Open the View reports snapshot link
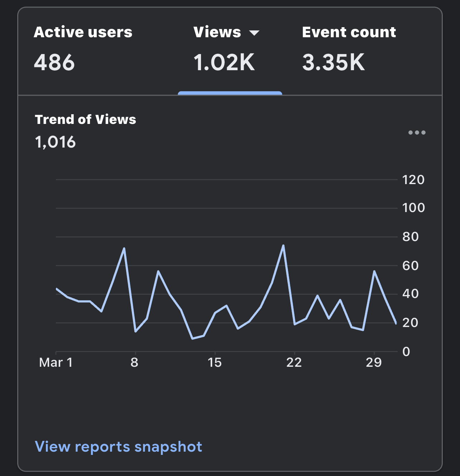Image resolution: width=460 pixels, height=476 pixels. coord(119,447)
